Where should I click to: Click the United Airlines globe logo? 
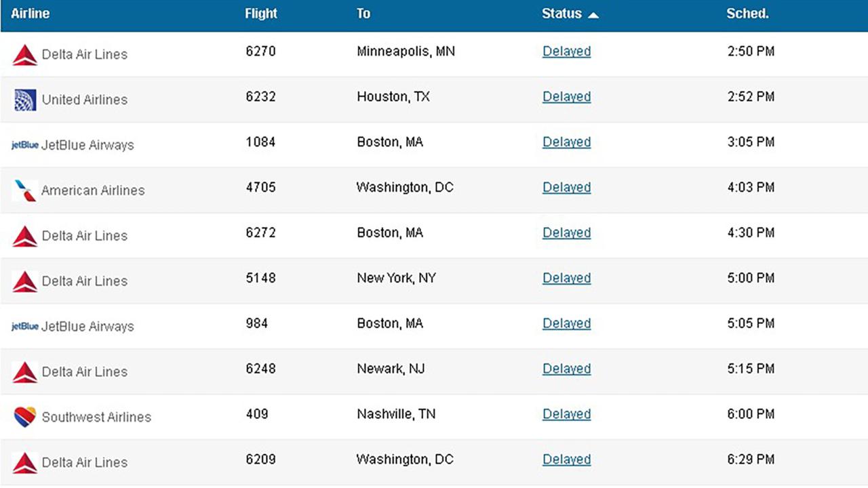(25, 100)
